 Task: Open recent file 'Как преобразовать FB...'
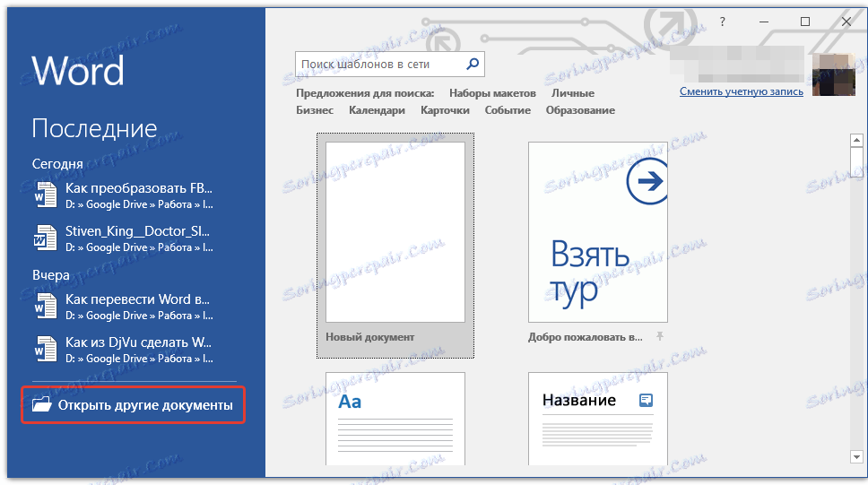(124, 195)
